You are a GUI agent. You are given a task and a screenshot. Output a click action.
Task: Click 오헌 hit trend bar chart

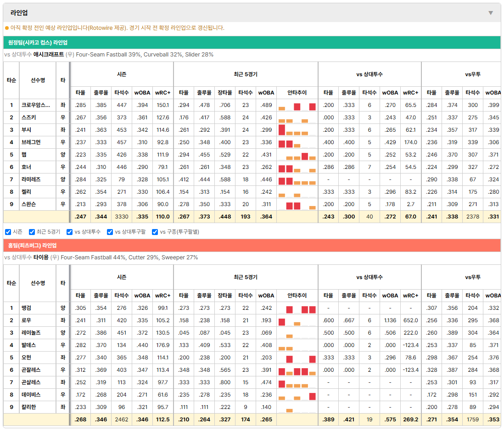click(297, 358)
